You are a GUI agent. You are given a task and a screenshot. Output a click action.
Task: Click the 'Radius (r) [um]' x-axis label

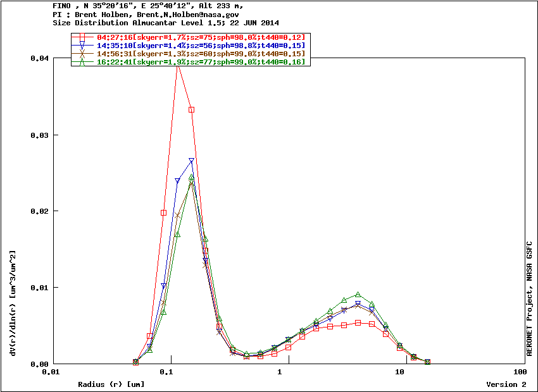click(111, 384)
